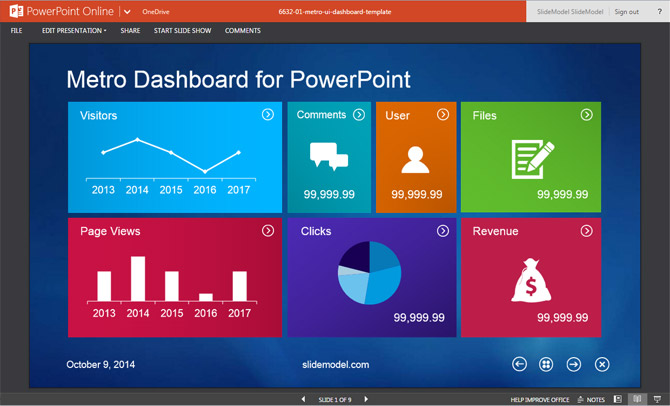Open the SlideModel SlideModel account name
This screenshot has height=406, width=670.
[570, 12]
